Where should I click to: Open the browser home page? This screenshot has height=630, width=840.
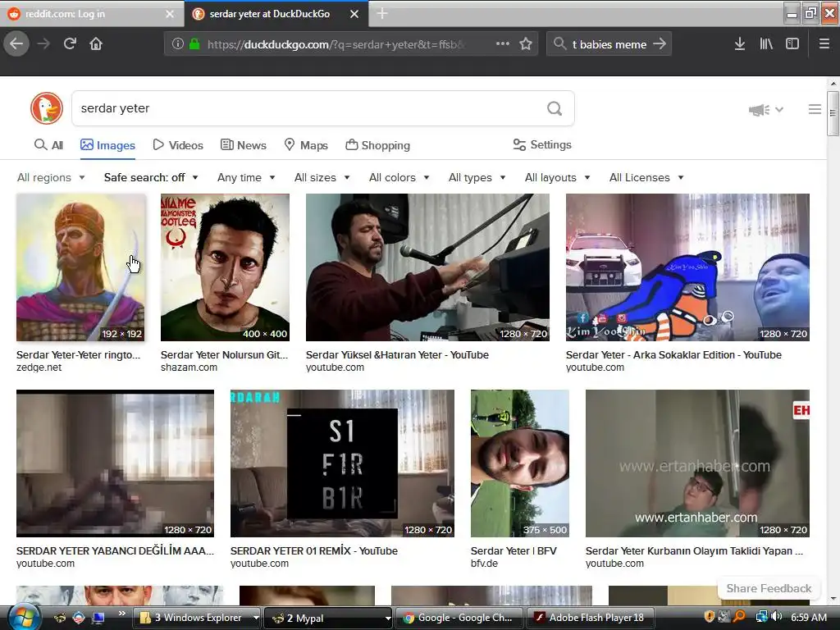(x=96, y=44)
